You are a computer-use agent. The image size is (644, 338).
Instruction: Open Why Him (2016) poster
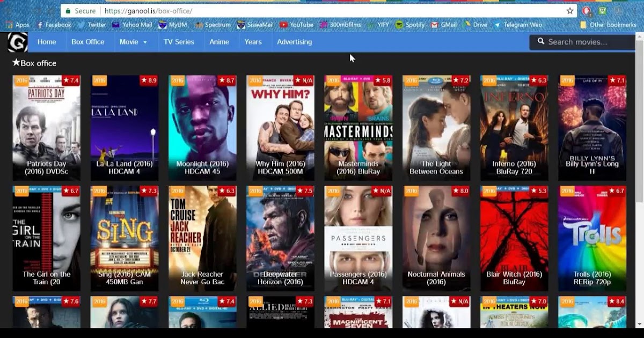tap(280, 128)
